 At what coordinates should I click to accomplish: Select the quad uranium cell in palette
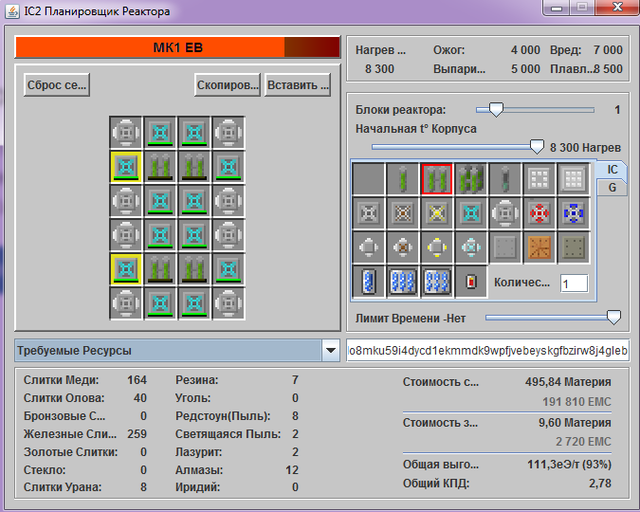pos(471,178)
